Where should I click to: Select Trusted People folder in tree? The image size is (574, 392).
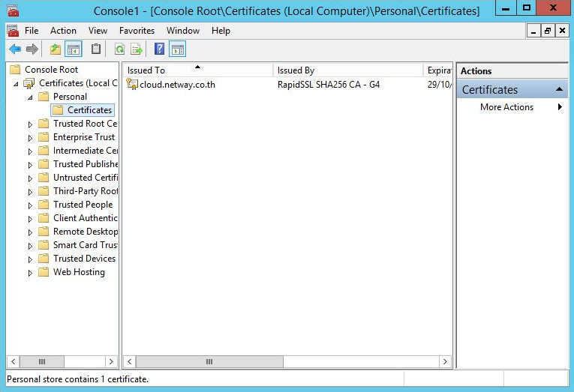click(83, 205)
